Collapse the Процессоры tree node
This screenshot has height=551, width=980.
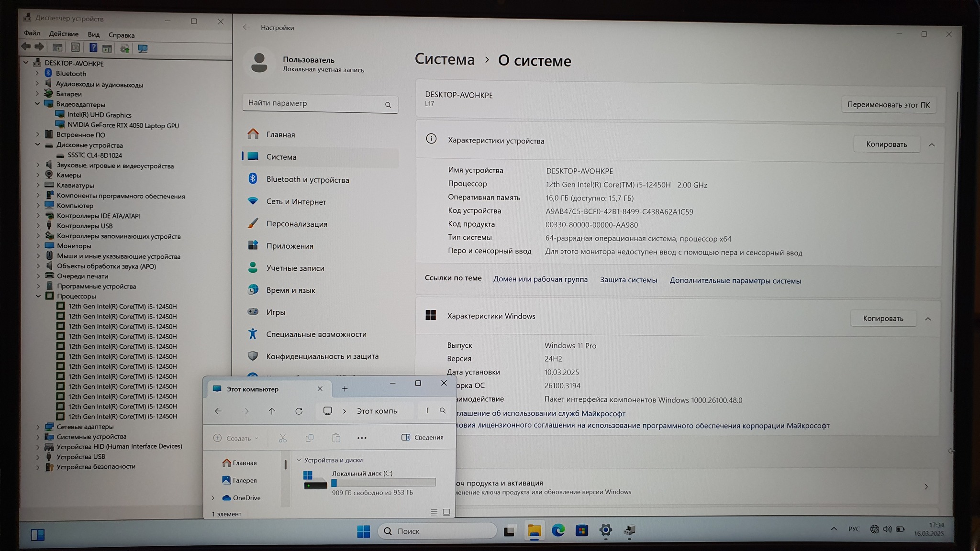tap(38, 296)
